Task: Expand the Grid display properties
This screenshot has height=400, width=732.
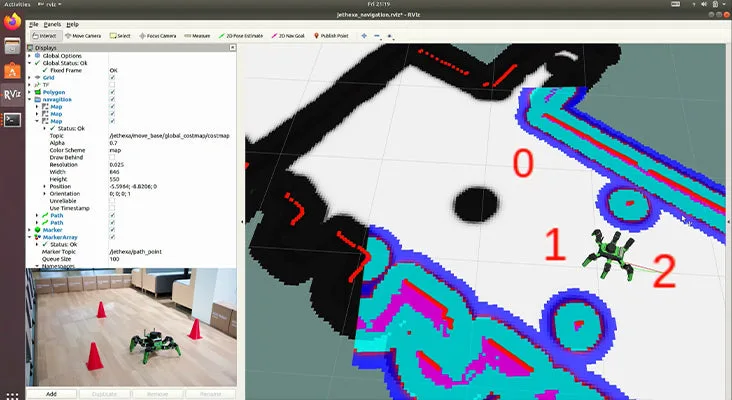Action: (x=30, y=77)
